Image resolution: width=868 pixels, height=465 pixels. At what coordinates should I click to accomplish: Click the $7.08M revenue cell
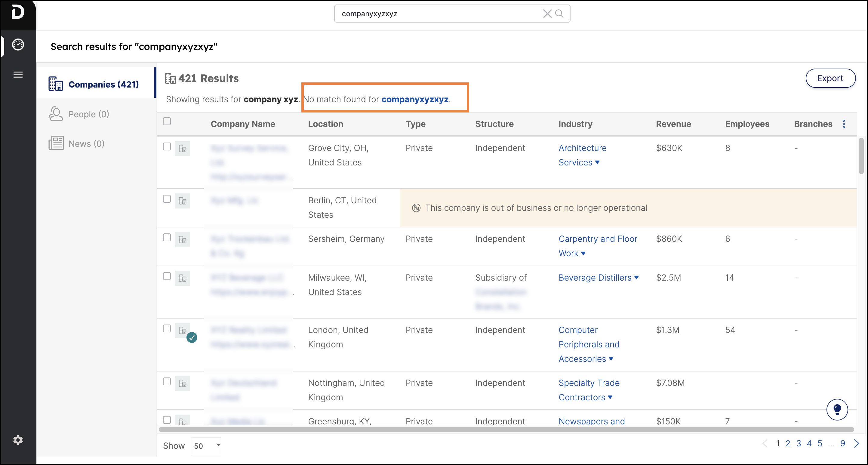pyautogui.click(x=670, y=383)
